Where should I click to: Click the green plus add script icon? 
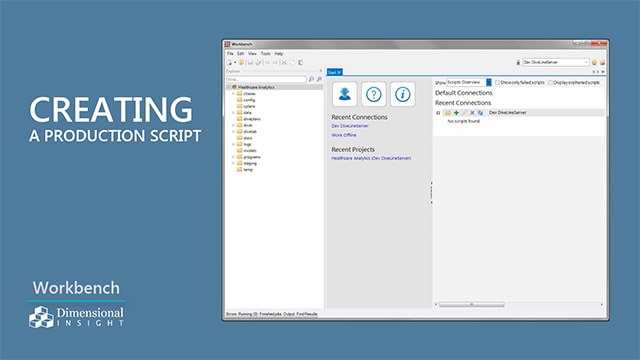click(456, 113)
